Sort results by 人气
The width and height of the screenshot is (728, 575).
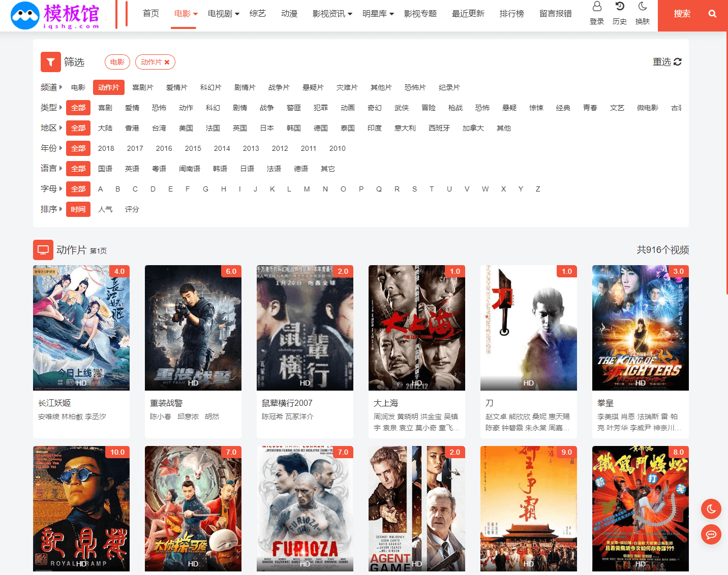[x=105, y=209]
